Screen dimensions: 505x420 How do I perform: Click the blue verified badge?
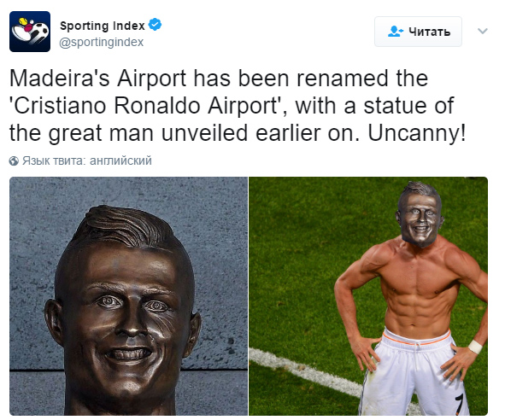click(x=155, y=25)
